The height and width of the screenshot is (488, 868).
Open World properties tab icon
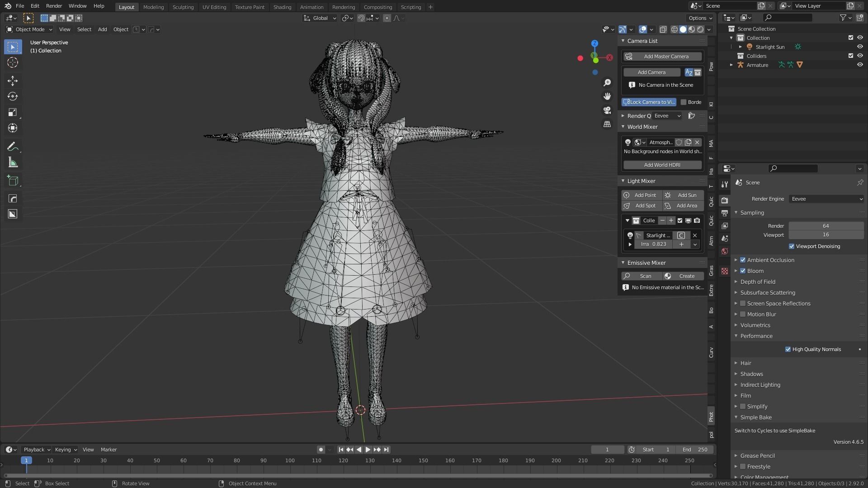[725, 251]
